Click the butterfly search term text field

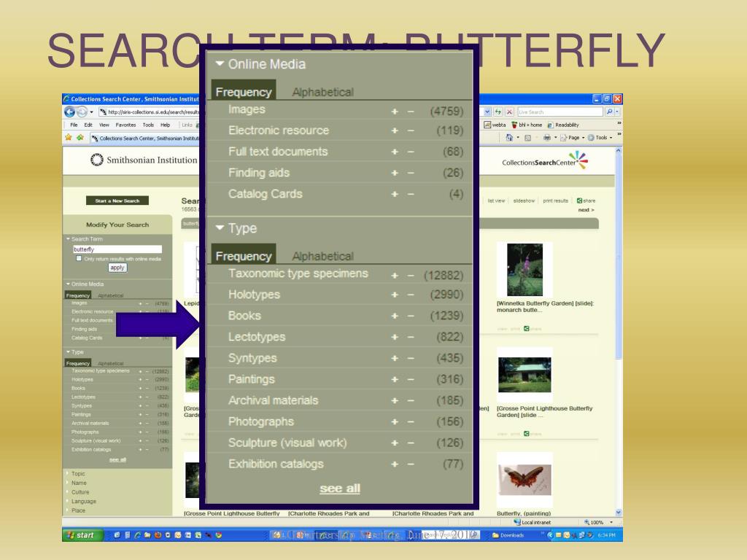[x=117, y=249]
